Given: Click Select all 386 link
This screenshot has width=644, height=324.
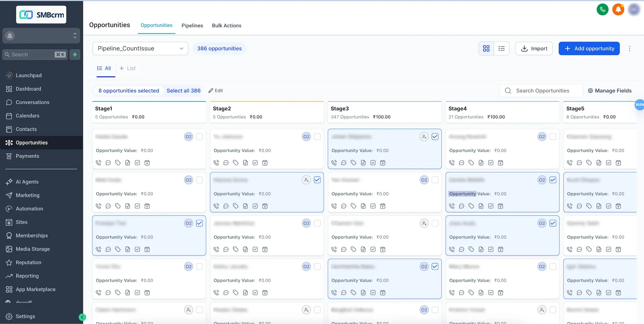Looking at the screenshot, I should click(x=183, y=91).
